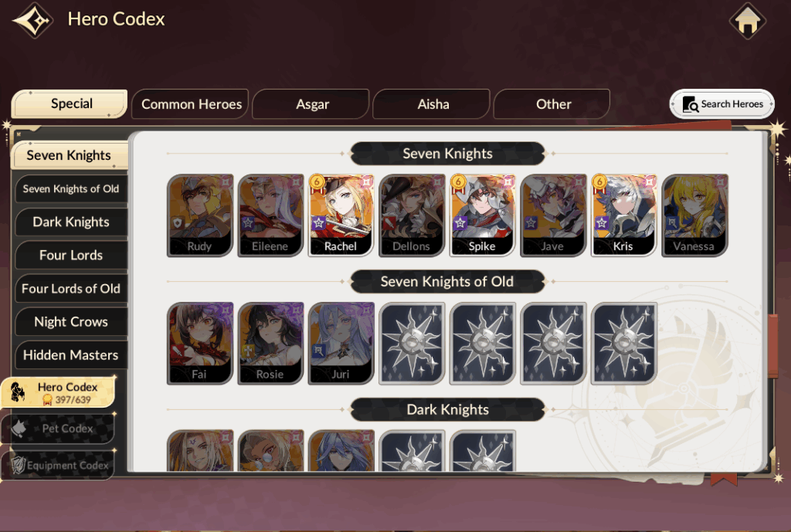
Task: Click the Search Heroes button
Action: [x=722, y=104]
